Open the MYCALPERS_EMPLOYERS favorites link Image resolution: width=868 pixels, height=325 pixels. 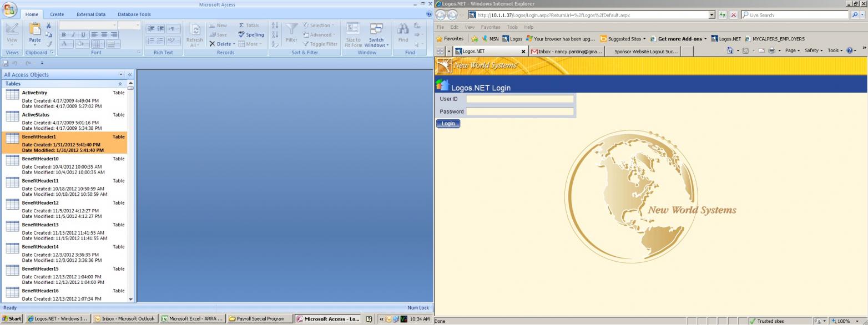pos(774,39)
